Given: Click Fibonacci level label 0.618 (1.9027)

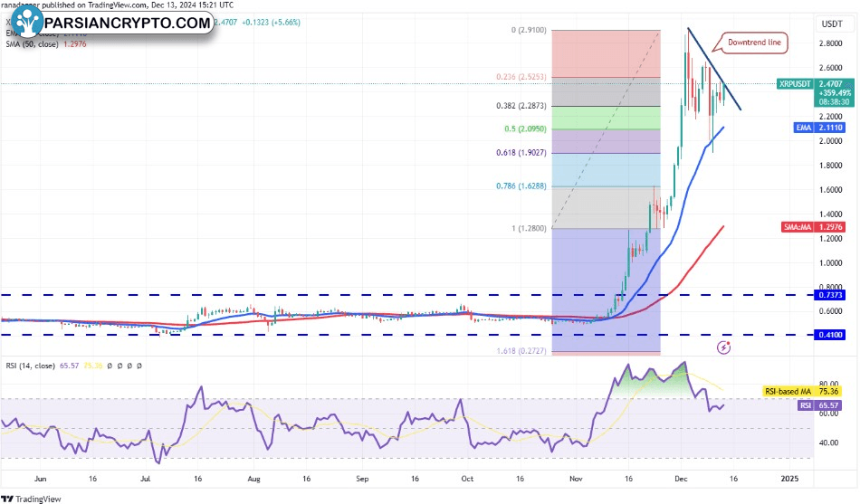Looking at the screenshot, I should [x=521, y=152].
